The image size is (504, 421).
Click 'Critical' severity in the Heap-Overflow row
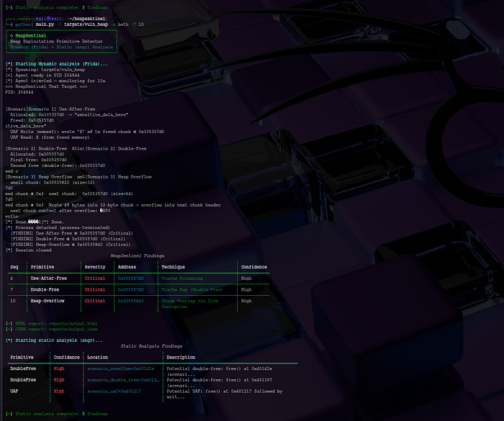[95, 301]
